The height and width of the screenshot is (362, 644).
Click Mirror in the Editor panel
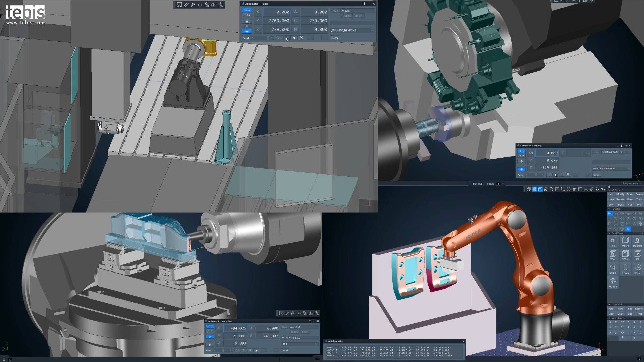coord(630,200)
